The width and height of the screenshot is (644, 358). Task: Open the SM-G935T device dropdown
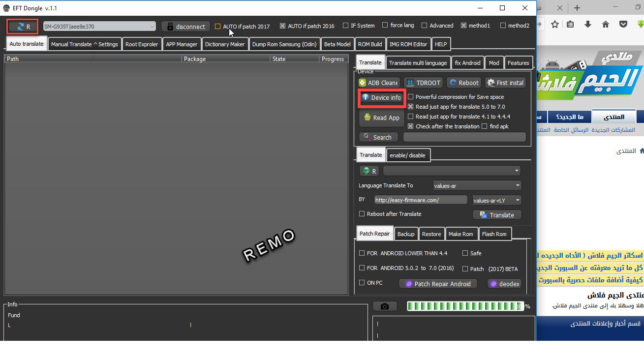(x=99, y=27)
